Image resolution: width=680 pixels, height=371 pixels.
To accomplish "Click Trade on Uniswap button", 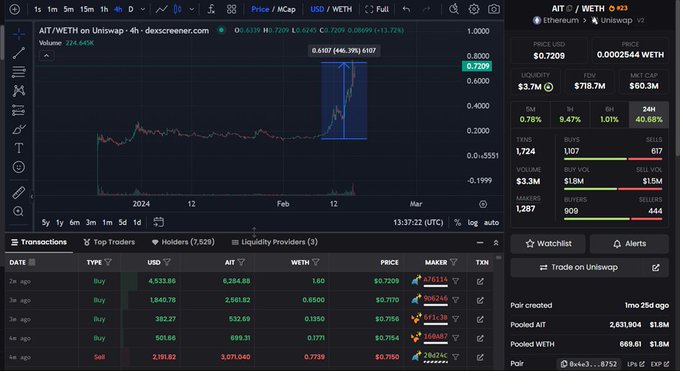I will tap(589, 267).
